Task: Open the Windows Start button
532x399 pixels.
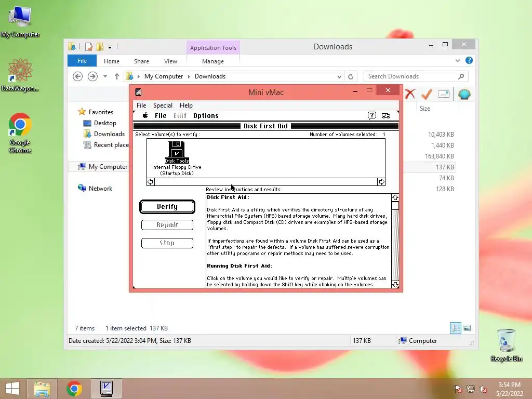Action: (12, 389)
